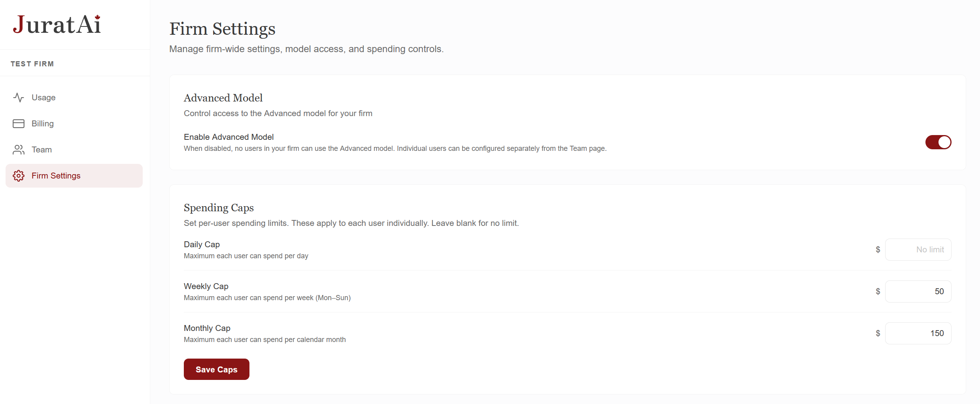Focus the Daily Cap 'No limit' field
980x404 pixels.
point(918,250)
